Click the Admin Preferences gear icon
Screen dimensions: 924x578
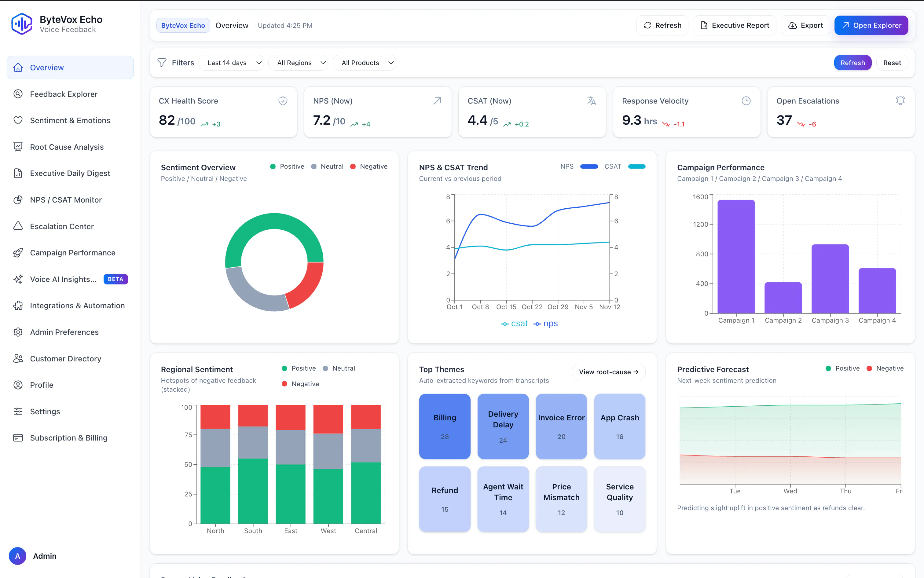click(x=18, y=332)
